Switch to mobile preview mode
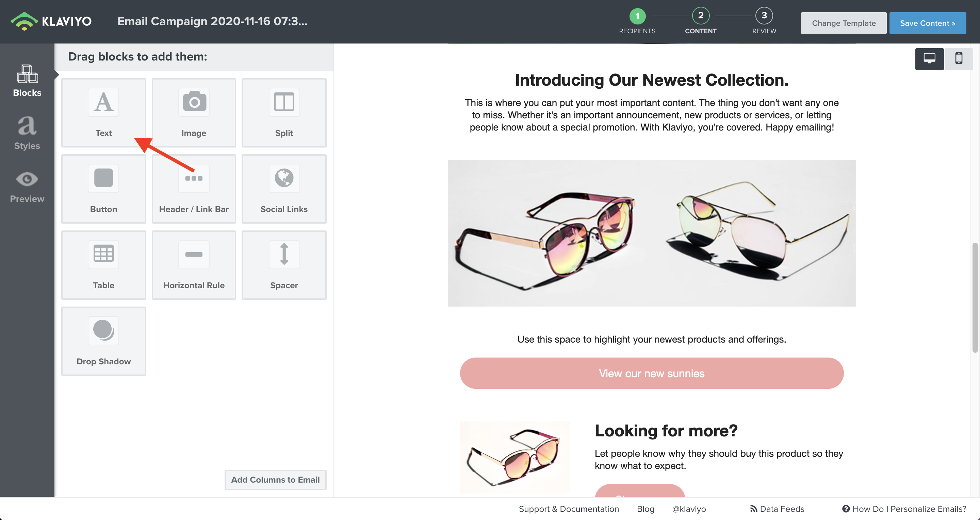This screenshot has width=980, height=520. (x=958, y=59)
